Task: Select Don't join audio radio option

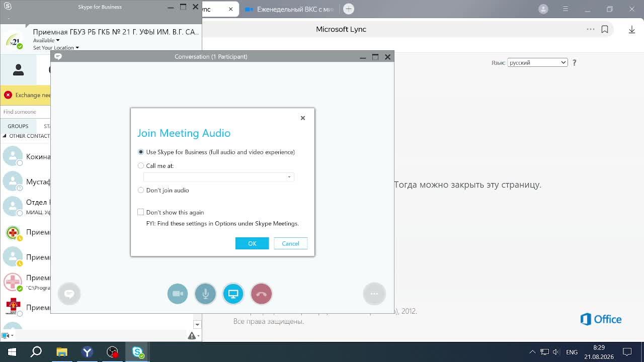Action: click(141, 190)
